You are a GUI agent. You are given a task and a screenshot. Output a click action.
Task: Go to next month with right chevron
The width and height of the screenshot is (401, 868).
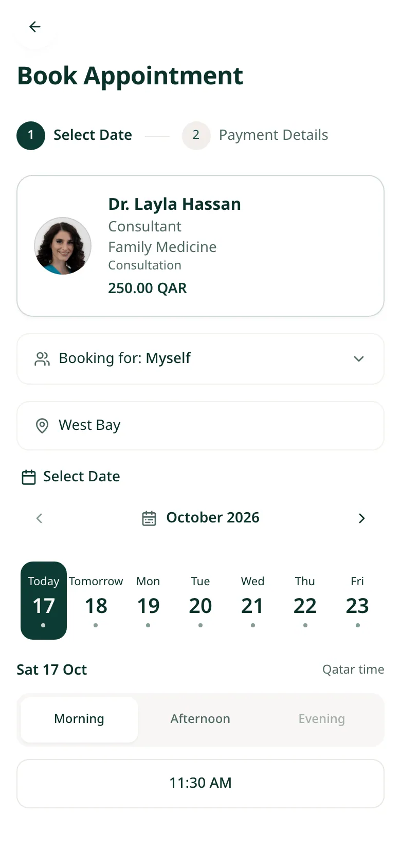point(362,518)
